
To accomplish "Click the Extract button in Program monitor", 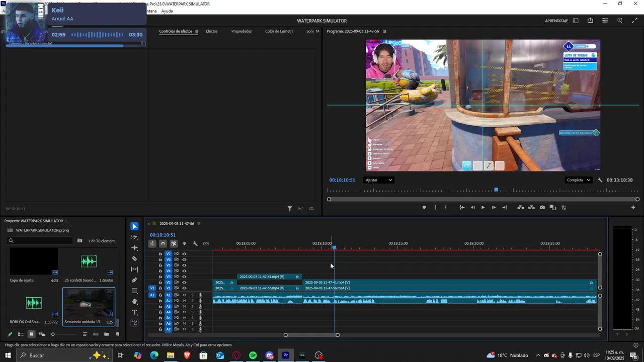I will pos(531,207).
